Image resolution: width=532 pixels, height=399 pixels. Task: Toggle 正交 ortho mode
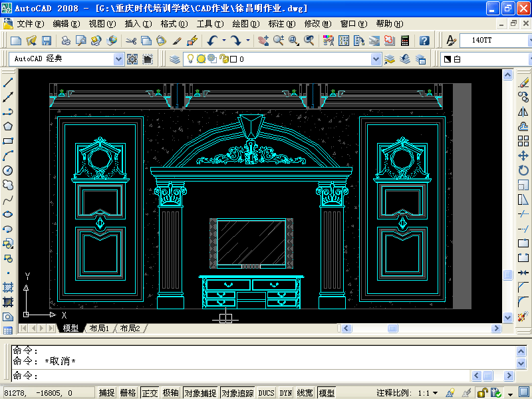click(x=150, y=393)
